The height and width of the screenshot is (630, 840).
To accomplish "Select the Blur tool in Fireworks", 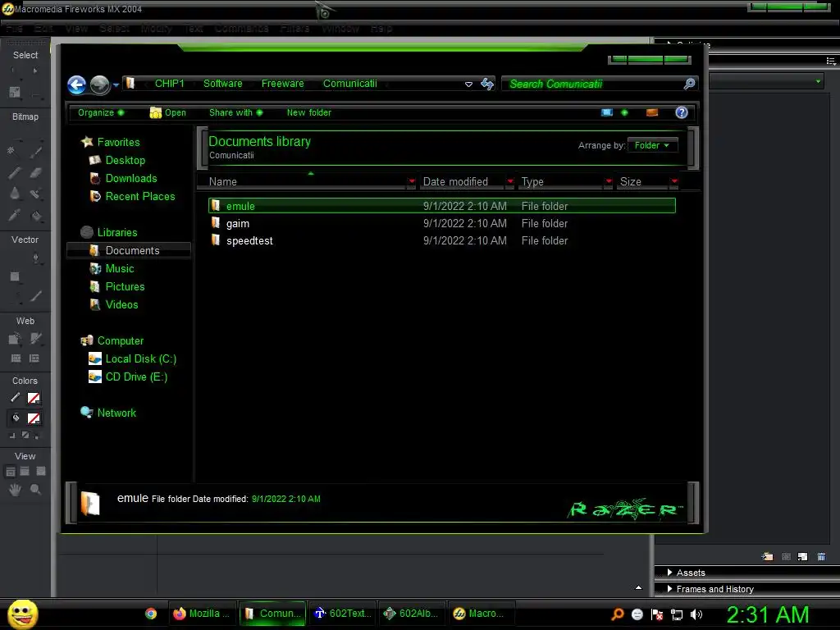I will point(15,194).
